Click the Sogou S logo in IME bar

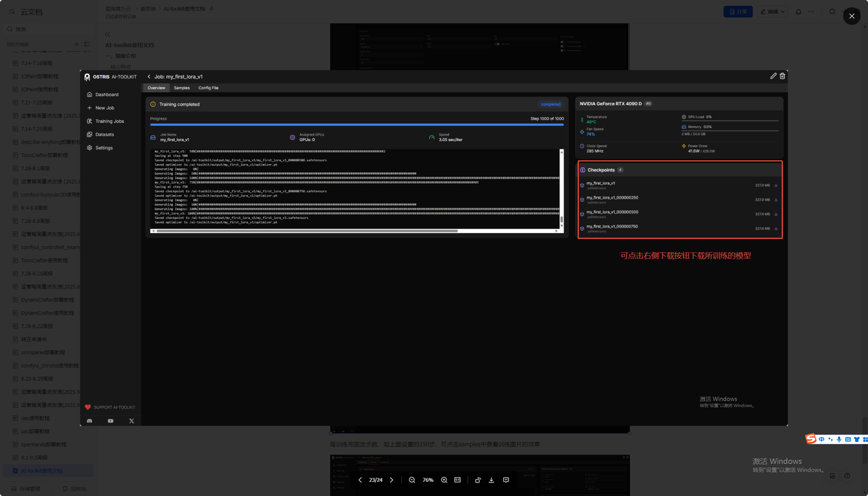pos(811,439)
